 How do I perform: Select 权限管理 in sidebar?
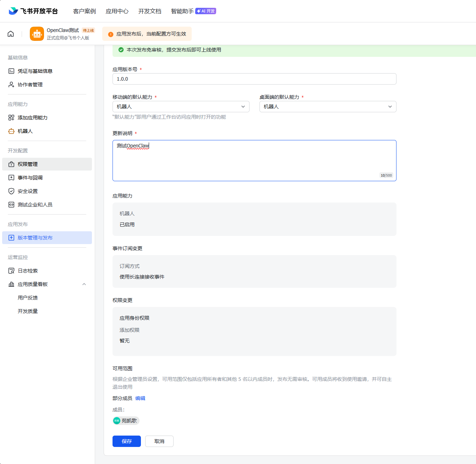click(x=27, y=164)
